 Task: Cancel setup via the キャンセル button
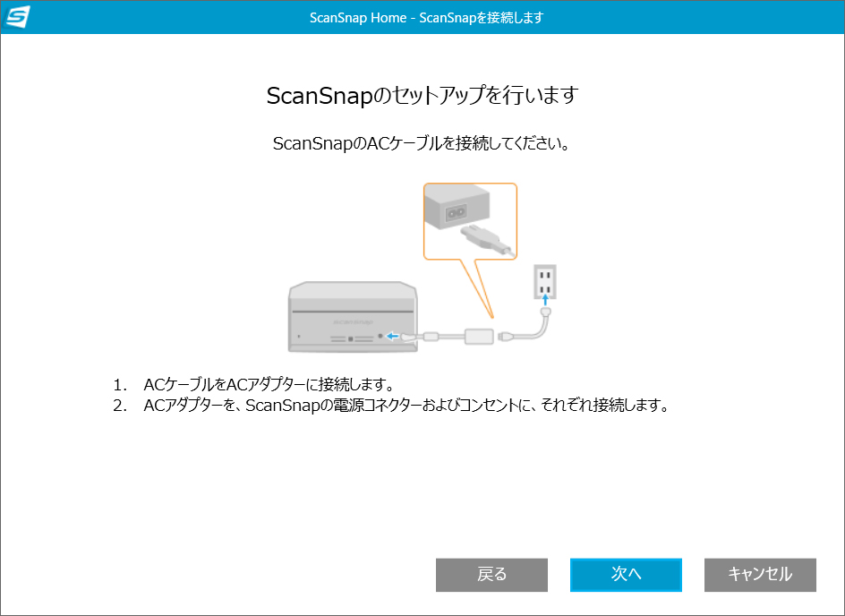[x=760, y=575]
